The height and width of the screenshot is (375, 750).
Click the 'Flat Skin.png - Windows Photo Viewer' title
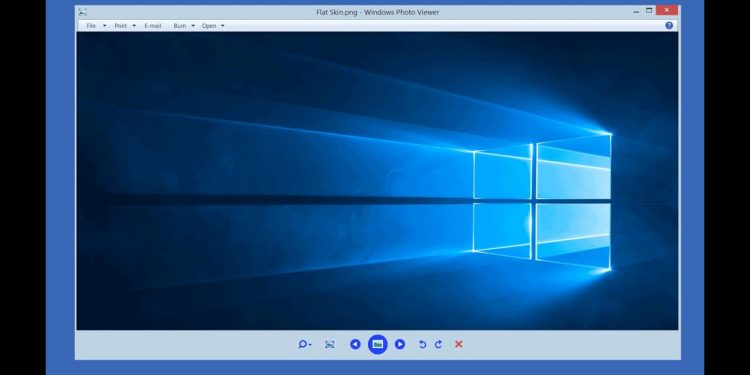click(377, 12)
